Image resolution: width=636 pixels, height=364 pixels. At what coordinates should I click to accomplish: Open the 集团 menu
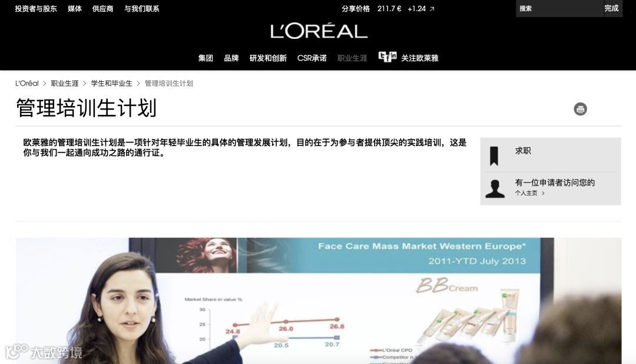206,58
